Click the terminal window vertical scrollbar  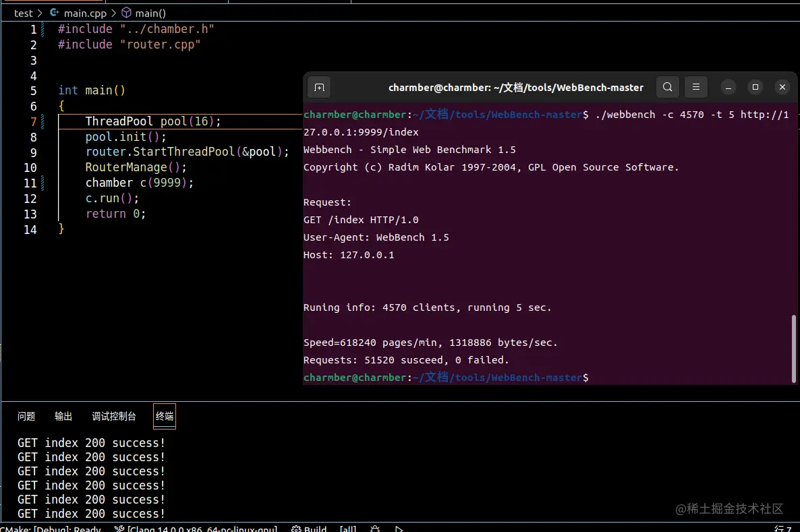tap(793, 349)
